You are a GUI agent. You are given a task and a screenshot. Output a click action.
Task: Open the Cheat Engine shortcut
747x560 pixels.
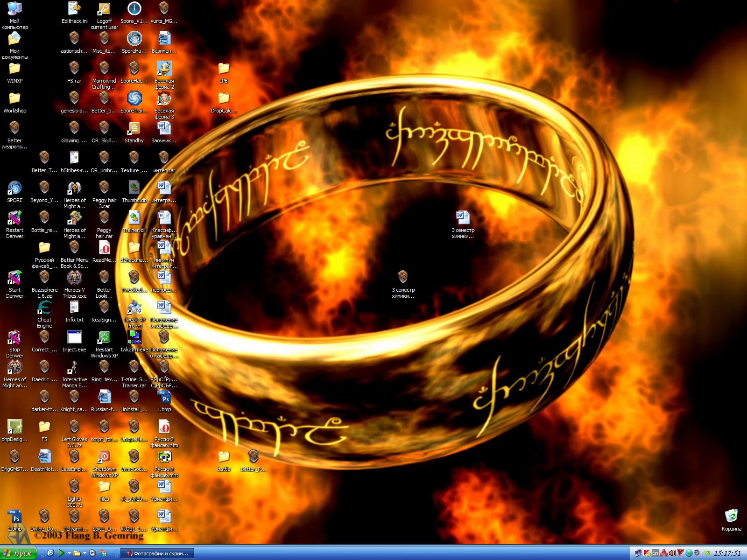44,314
